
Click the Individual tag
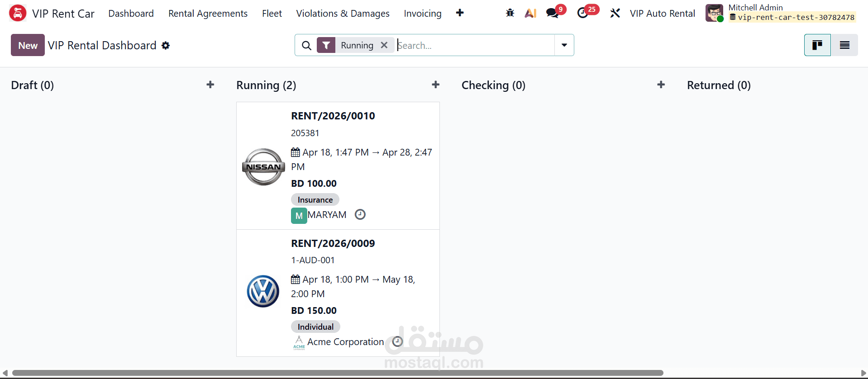point(315,327)
